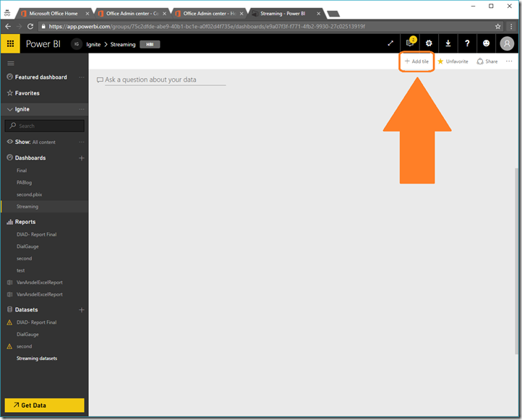Click the Get Data button
Screen dimensions: 522x420
tap(45, 405)
